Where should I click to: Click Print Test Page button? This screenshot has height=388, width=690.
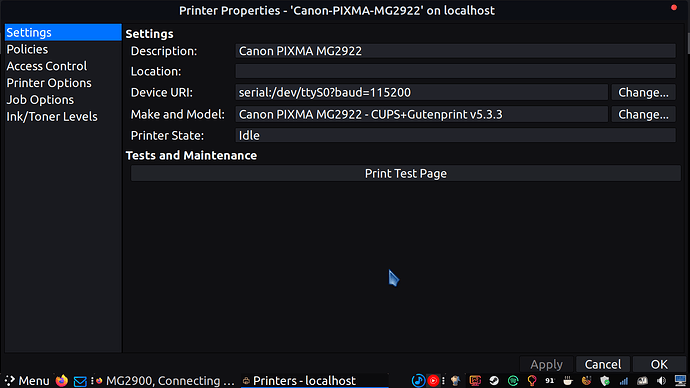pos(406,173)
